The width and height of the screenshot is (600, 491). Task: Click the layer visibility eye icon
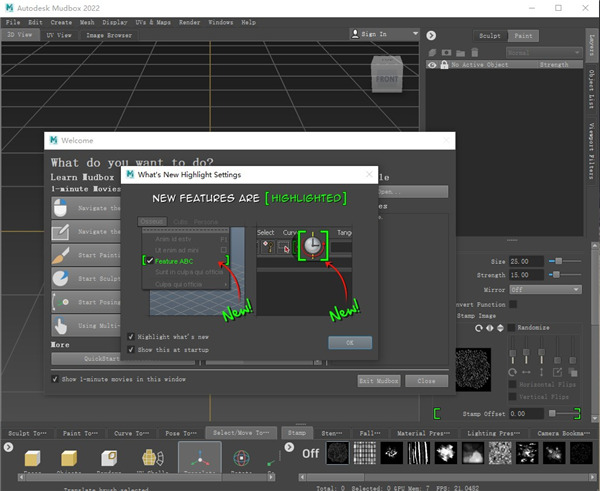pyautogui.click(x=431, y=65)
